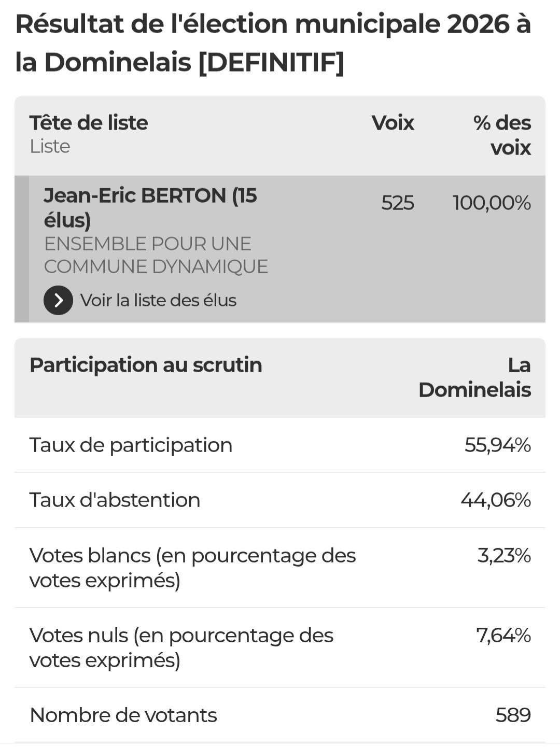The height and width of the screenshot is (747, 560).
Task: Click the 55,94% participation value
Action: pyautogui.click(x=497, y=445)
